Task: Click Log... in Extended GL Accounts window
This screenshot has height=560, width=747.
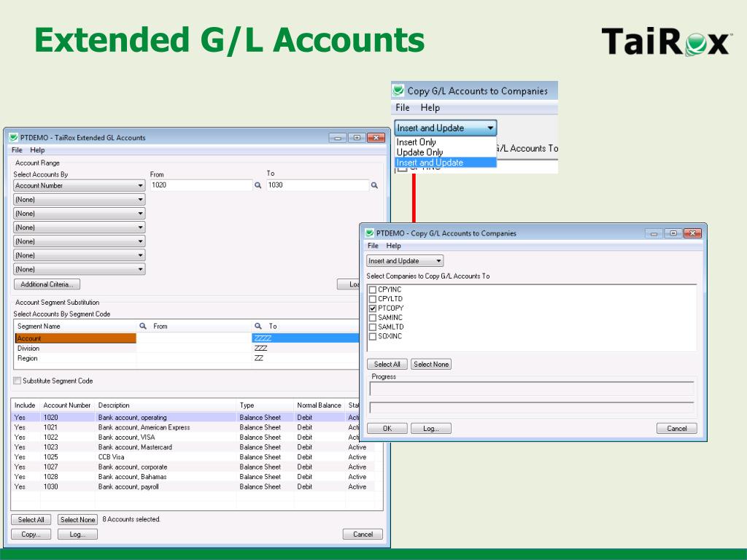Action: (77, 534)
